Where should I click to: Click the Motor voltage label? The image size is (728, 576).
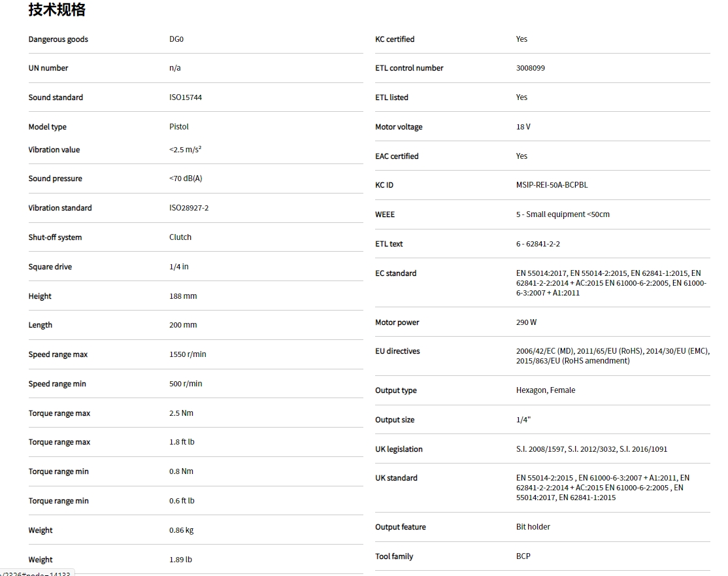399,127
